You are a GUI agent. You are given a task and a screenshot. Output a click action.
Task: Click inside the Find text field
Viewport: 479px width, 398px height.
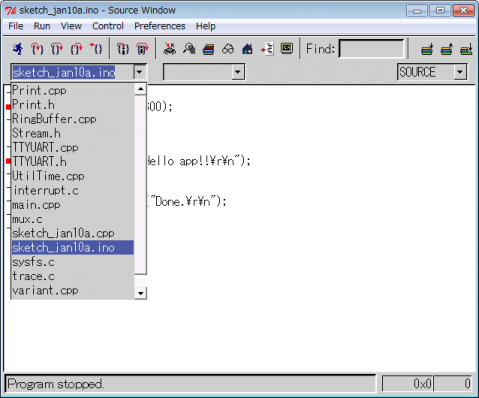(371, 49)
